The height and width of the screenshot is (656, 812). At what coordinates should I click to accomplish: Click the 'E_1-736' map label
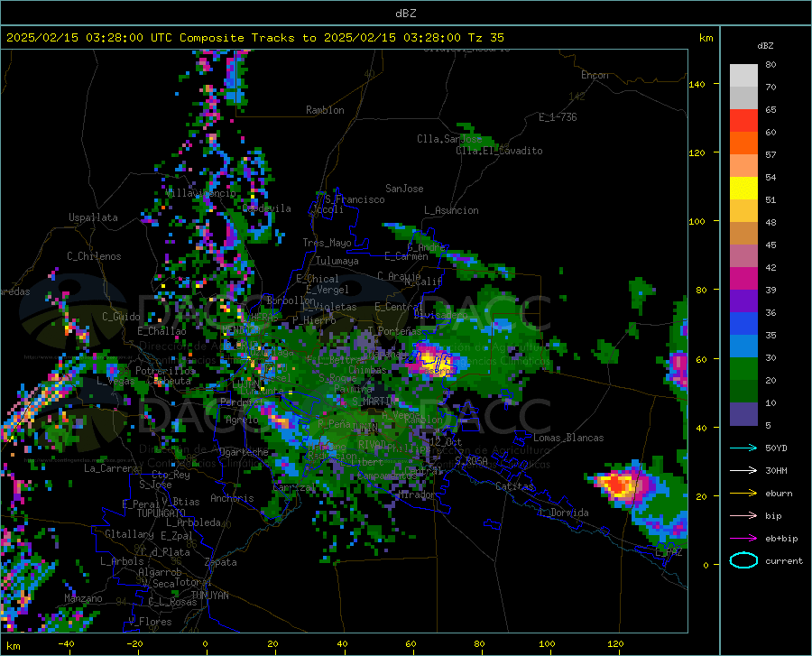[558, 117]
